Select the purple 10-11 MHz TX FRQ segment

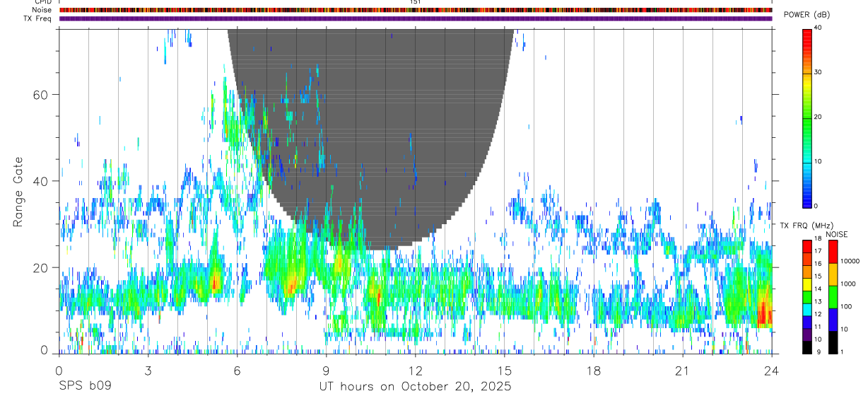coord(807,334)
